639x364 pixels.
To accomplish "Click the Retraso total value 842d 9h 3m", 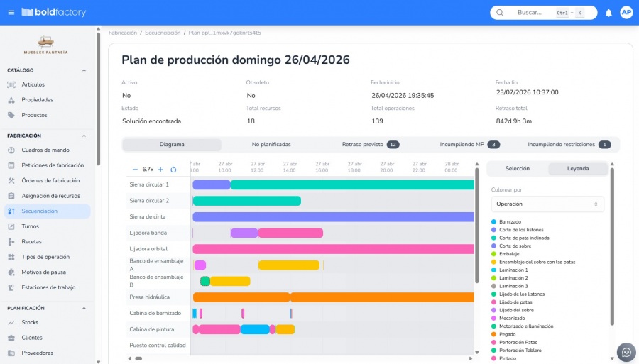I will click(x=514, y=121).
